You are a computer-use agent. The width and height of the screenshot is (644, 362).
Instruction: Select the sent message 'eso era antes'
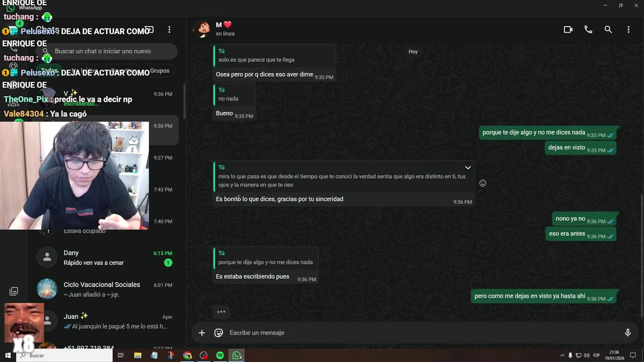[581, 234]
